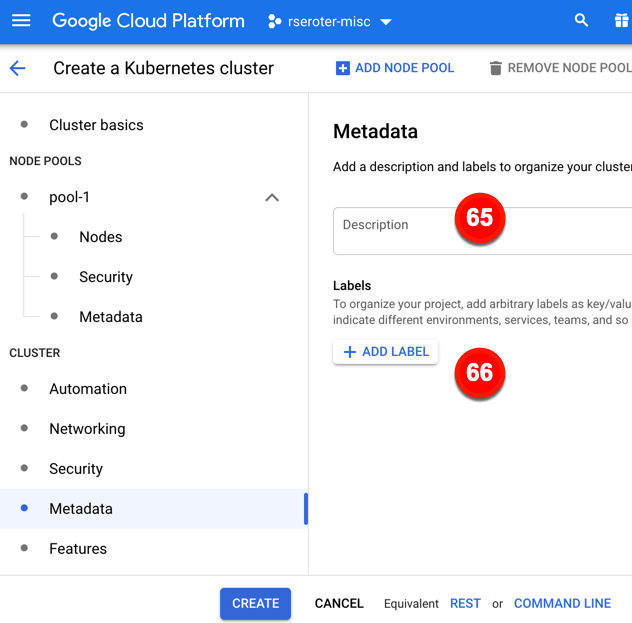
Task: Select Cluster basics in sidebar
Action: point(96,125)
